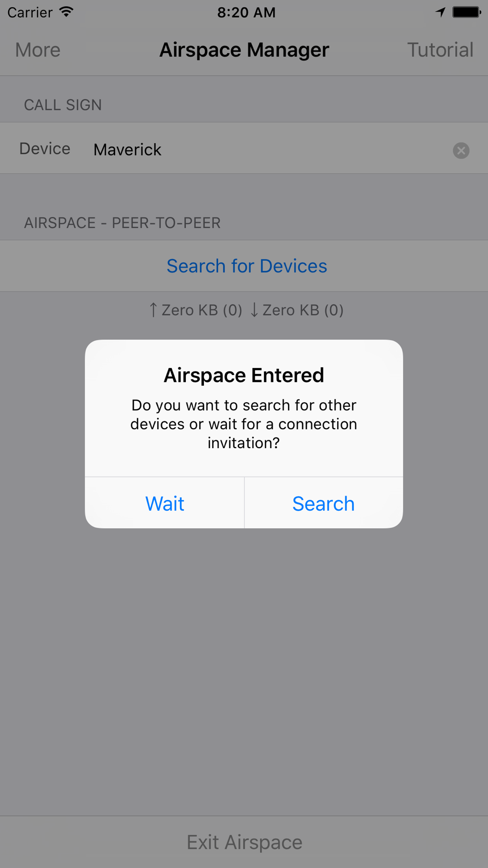The height and width of the screenshot is (868, 488).
Task: Tap the AIRSPACE - PEER-TO-PEER header
Action: 122,223
